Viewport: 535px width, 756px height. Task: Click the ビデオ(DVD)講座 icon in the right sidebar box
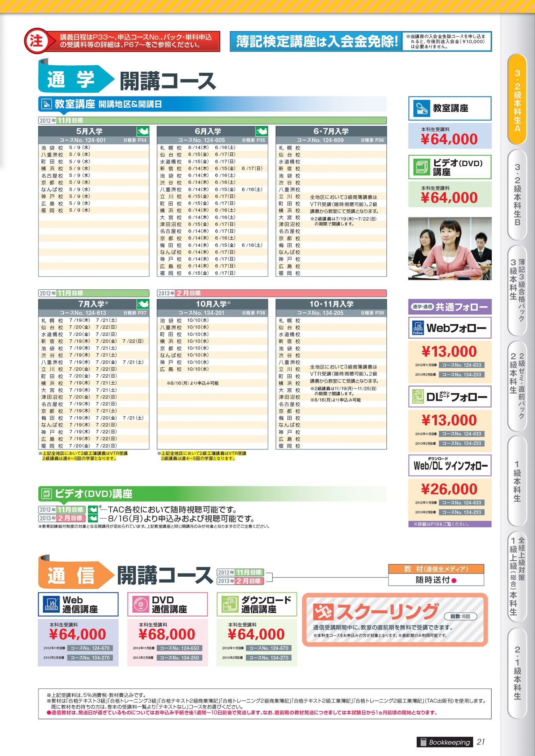coord(421,167)
